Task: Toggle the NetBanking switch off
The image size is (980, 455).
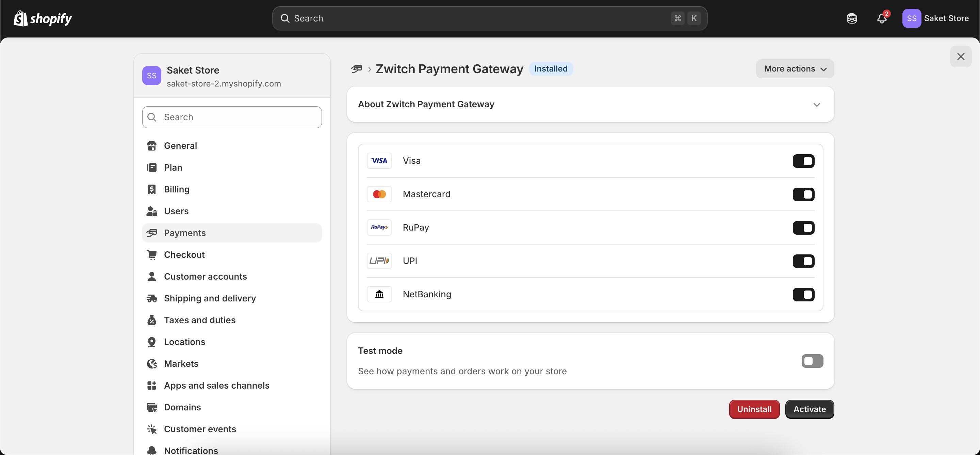Action: [x=803, y=294]
